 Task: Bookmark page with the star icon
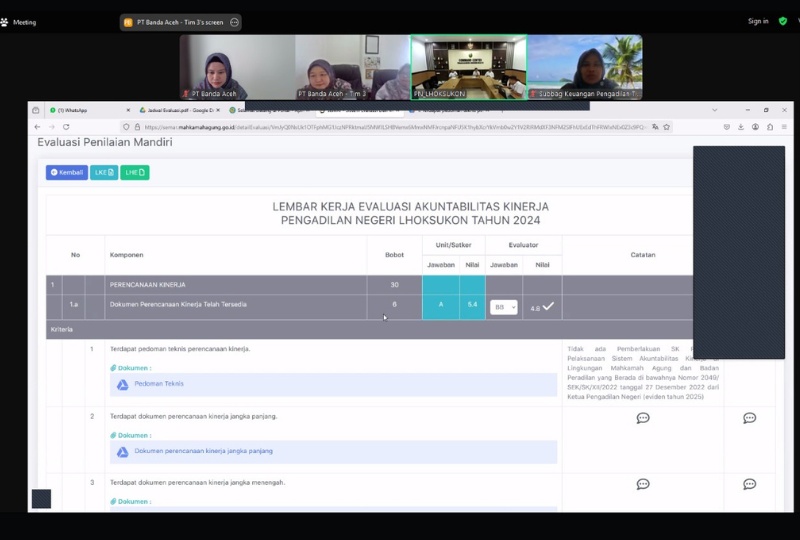[666, 127]
